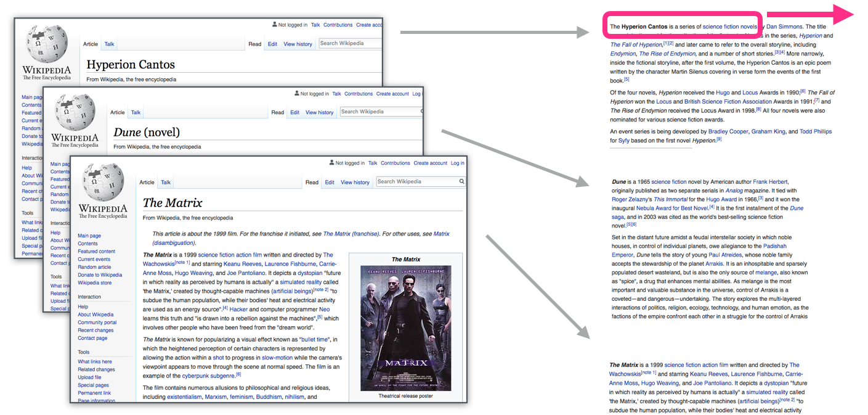Click the Wikipedia globe logo on The Matrix page
Viewport: 868px width, 415px height.
coord(103,183)
